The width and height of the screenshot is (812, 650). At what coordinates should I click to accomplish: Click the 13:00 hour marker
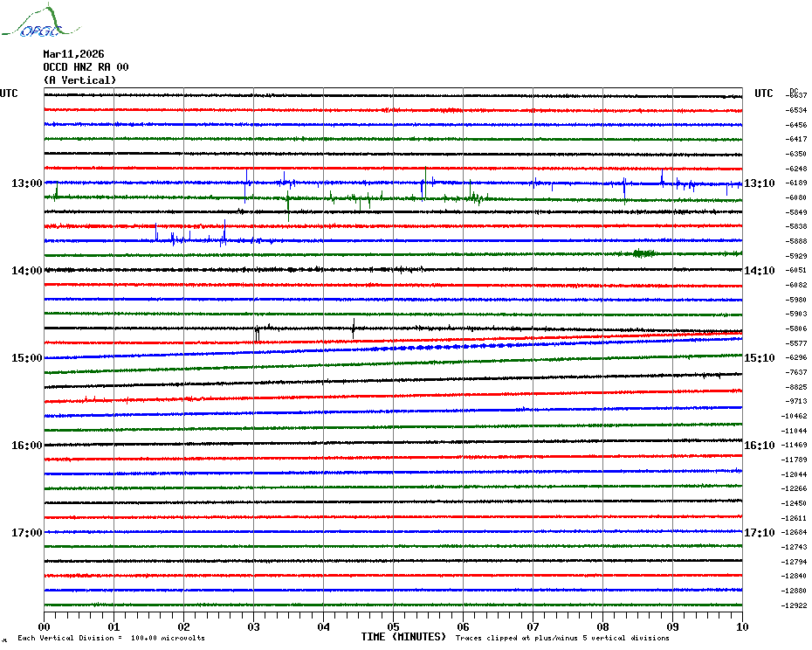27,183
